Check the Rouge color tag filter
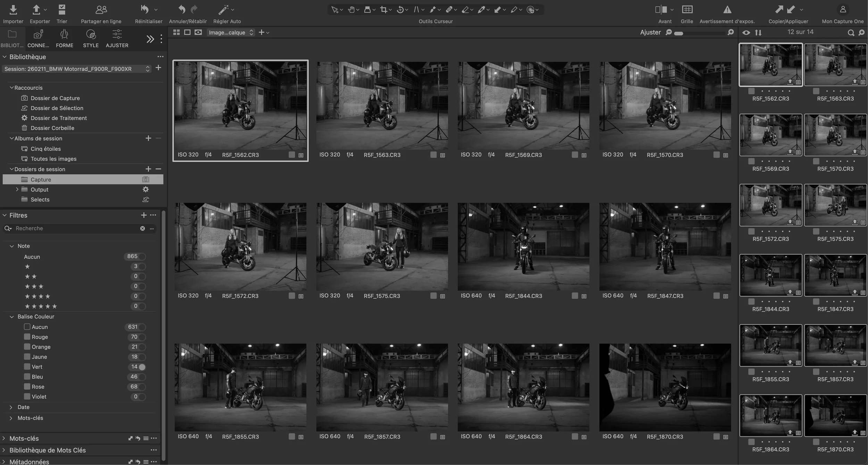 [x=27, y=337]
